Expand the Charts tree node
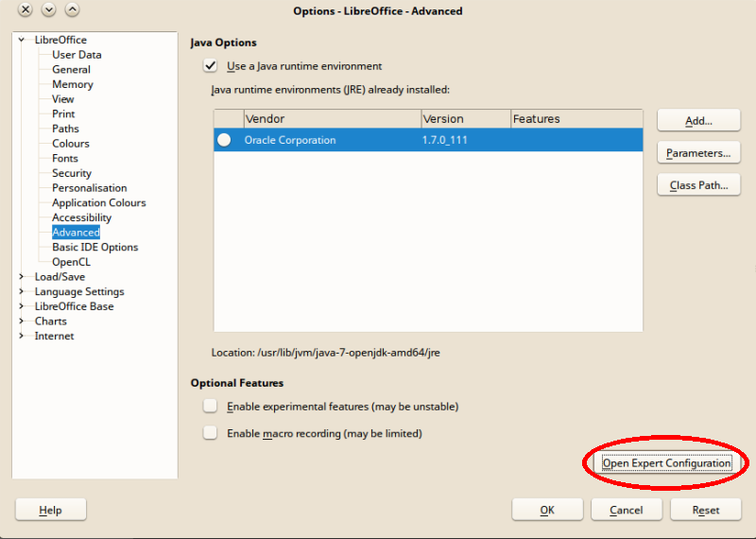This screenshot has width=756, height=539. 22,322
